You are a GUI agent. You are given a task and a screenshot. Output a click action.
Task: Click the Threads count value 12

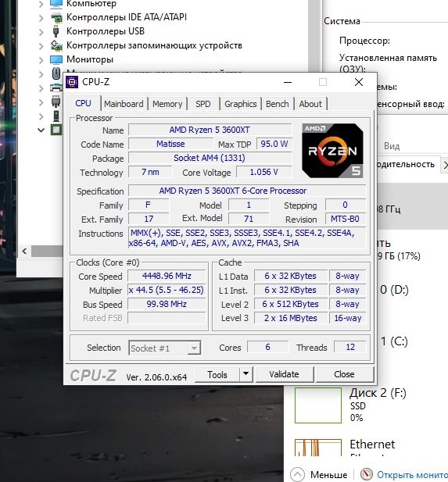350,347
